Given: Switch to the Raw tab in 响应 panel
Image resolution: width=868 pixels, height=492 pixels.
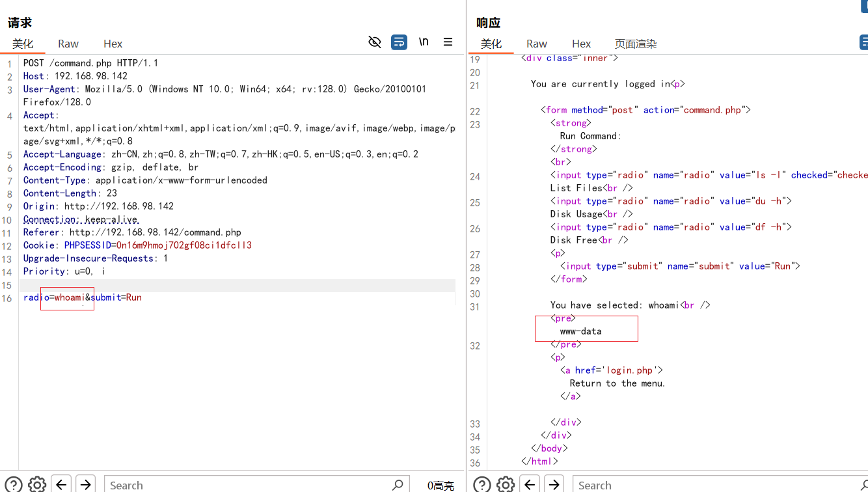Looking at the screenshot, I should [537, 44].
